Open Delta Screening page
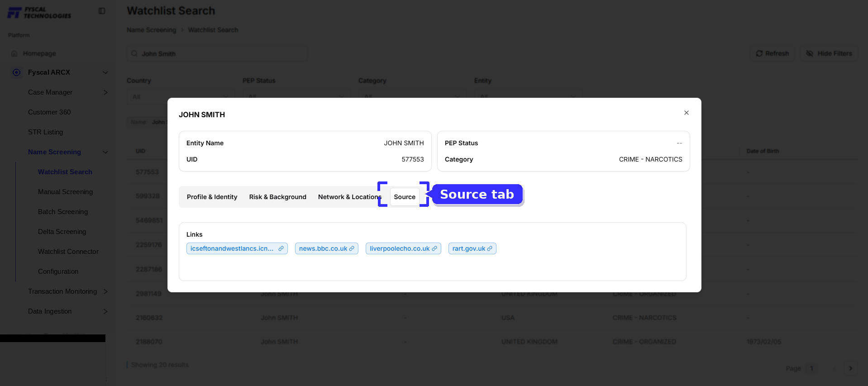 (x=62, y=232)
